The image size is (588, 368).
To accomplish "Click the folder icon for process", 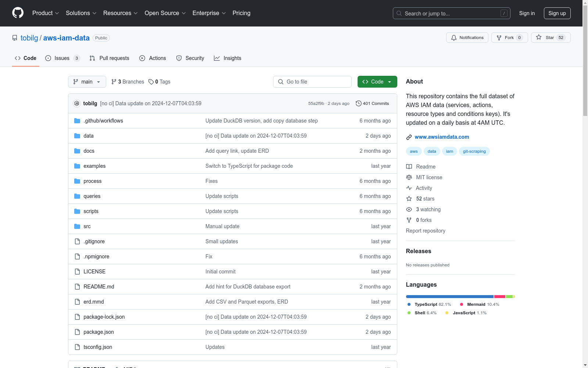I will 77,181.
